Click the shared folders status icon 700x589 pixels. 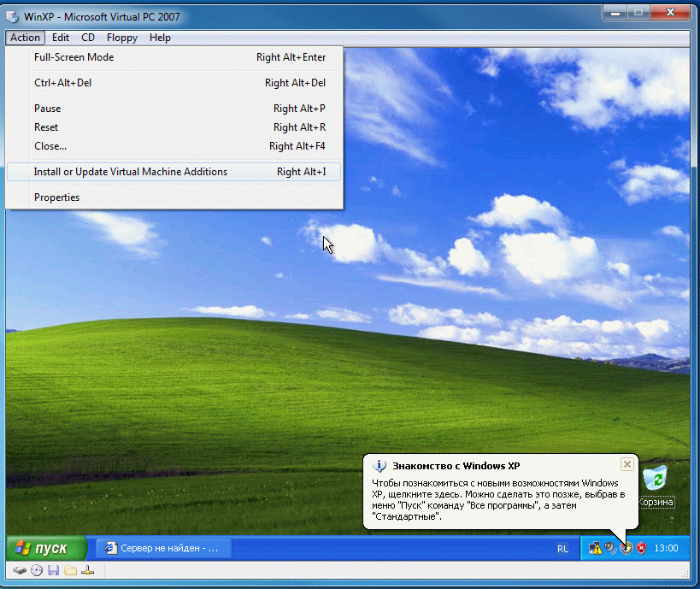pos(71,570)
